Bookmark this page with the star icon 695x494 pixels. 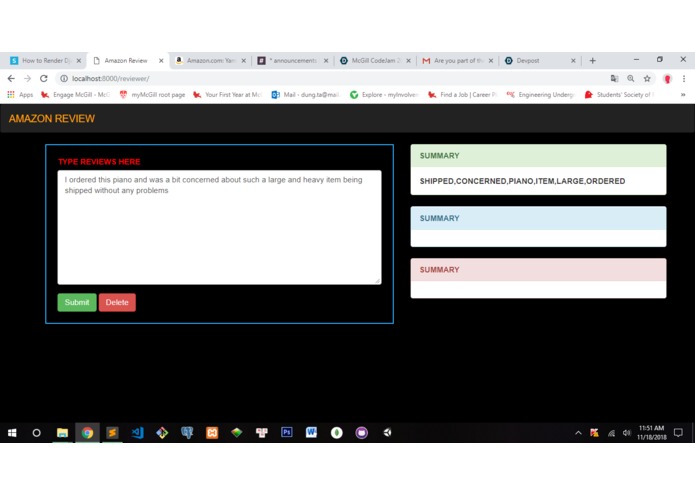[647, 78]
